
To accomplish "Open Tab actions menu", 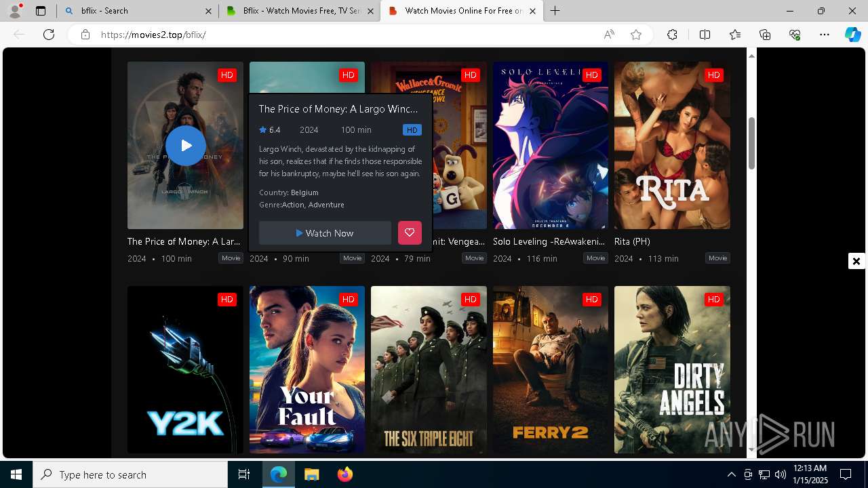I will pyautogui.click(x=41, y=11).
